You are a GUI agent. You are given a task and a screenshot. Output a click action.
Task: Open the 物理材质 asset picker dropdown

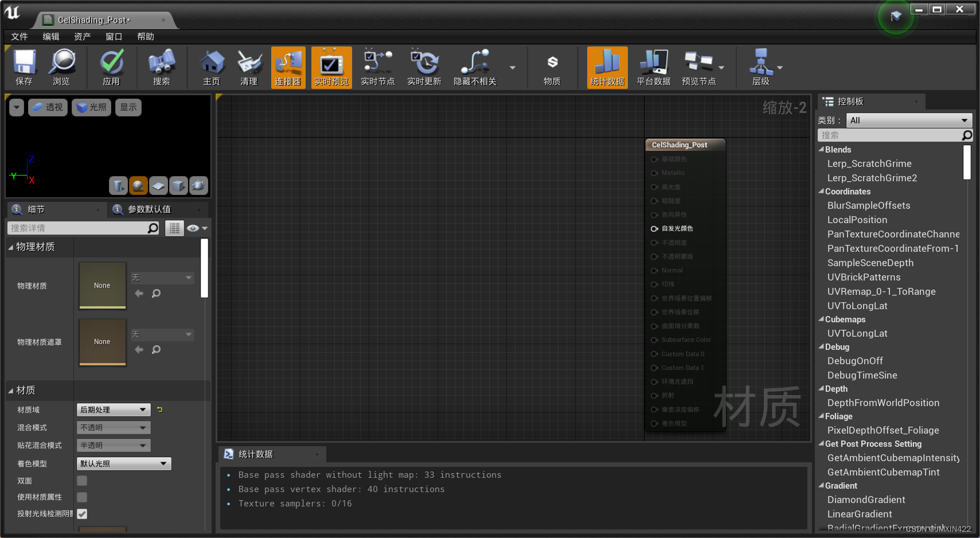[162, 278]
